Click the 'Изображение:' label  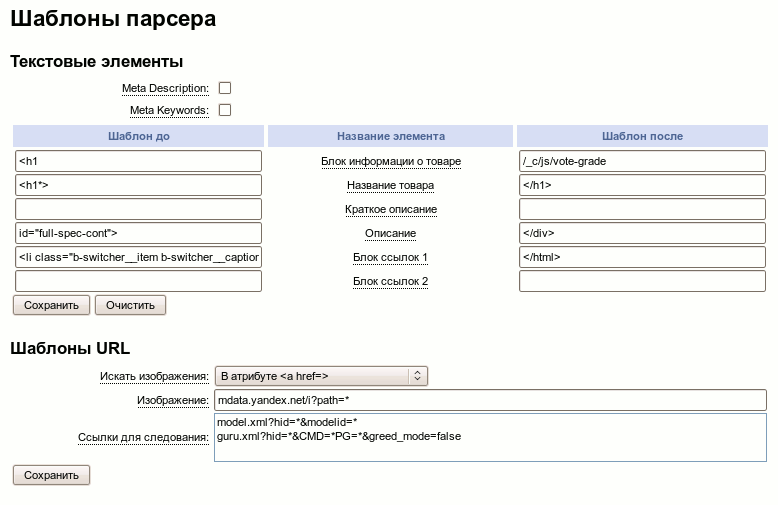[x=173, y=400]
